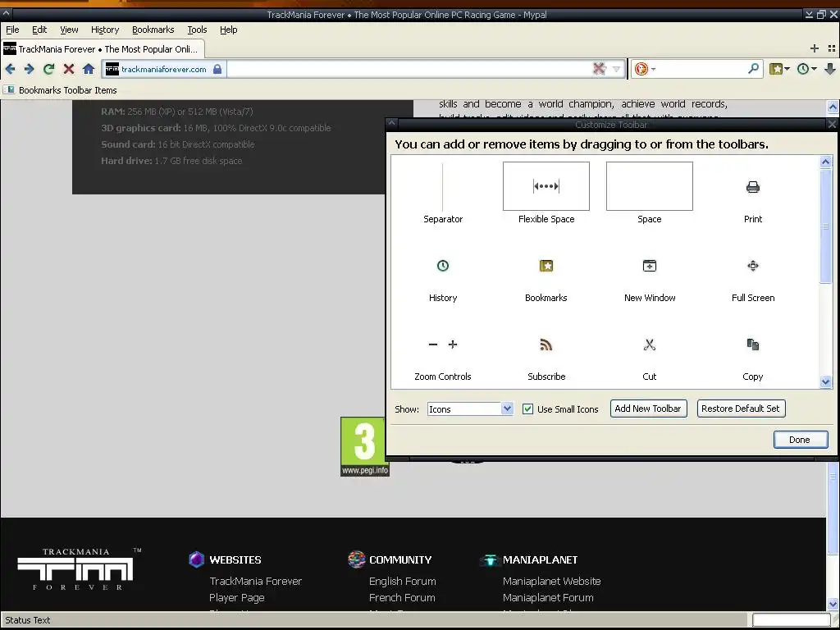Click the dialog scrollbar up arrow

pyautogui.click(x=825, y=162)
